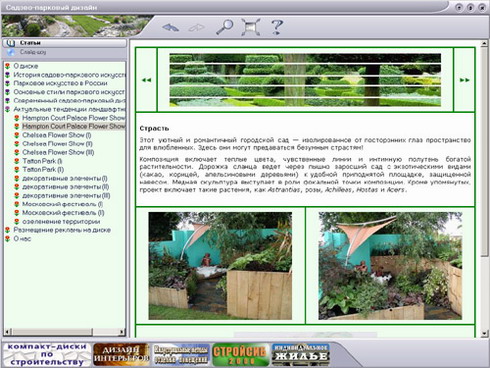Open озеленение территории article

point(61,221)
